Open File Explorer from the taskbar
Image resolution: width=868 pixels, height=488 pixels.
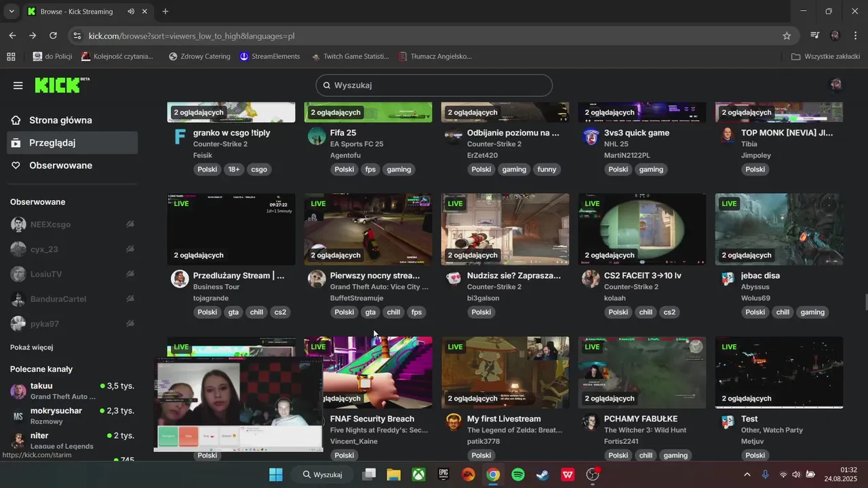[394, 474]
